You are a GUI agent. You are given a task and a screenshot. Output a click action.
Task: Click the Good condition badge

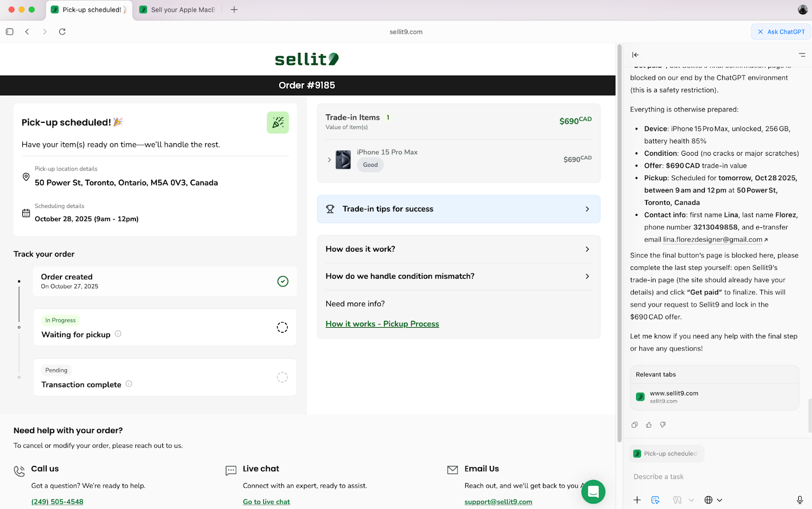[370, 165]
